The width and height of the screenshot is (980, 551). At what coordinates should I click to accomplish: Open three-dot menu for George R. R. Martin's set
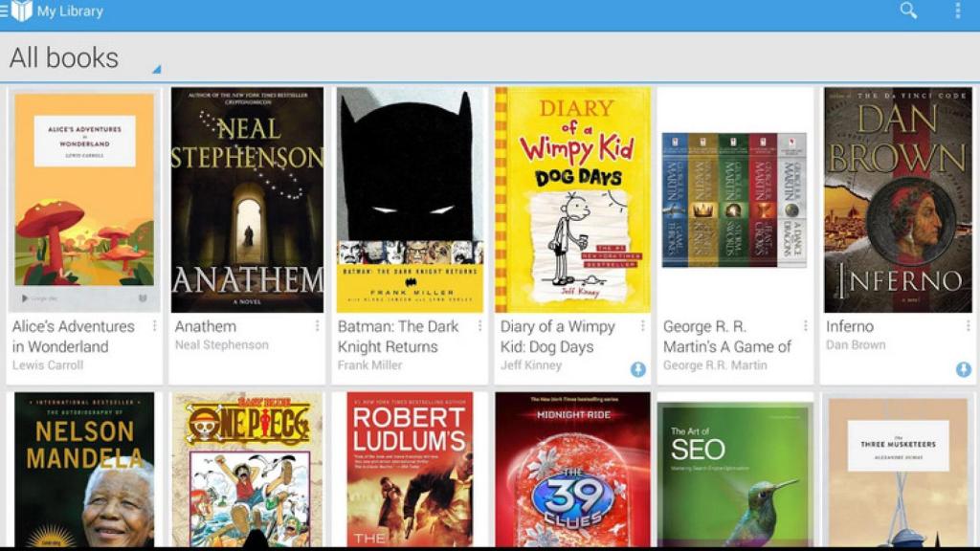[805, 326]
